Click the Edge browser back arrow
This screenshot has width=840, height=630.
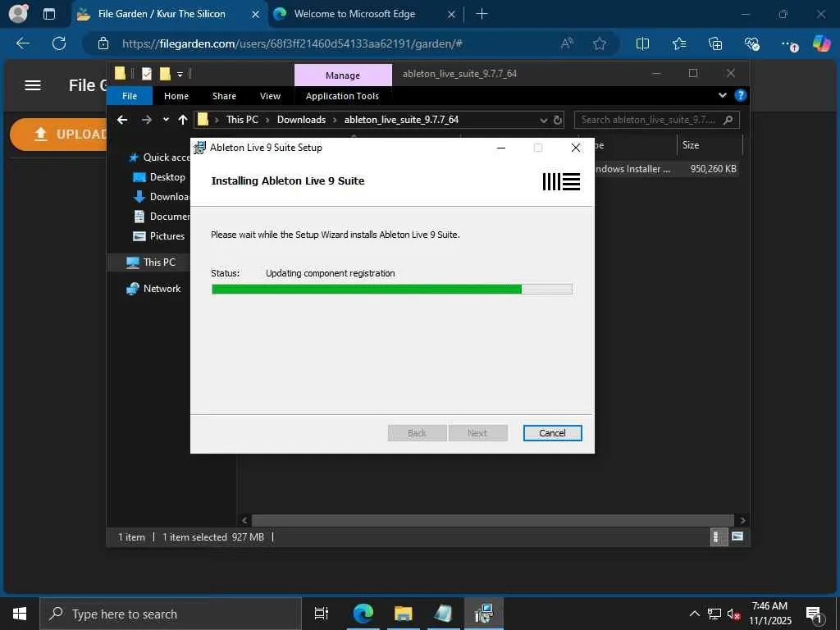(x=23, y=43)
